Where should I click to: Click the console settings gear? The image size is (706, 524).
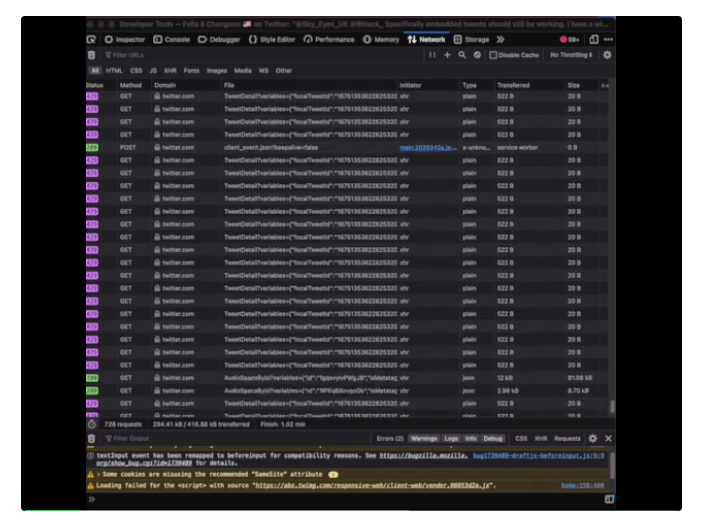click(592, 438)
